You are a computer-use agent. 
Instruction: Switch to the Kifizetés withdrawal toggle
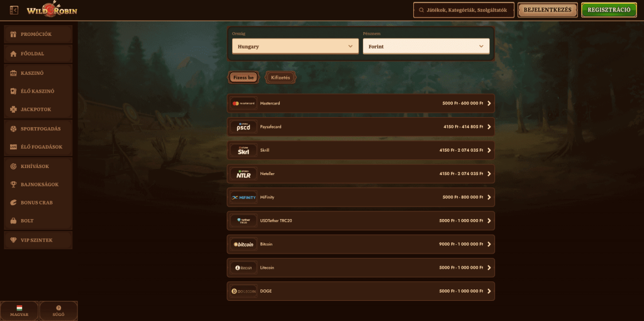[x=280, y=77]
